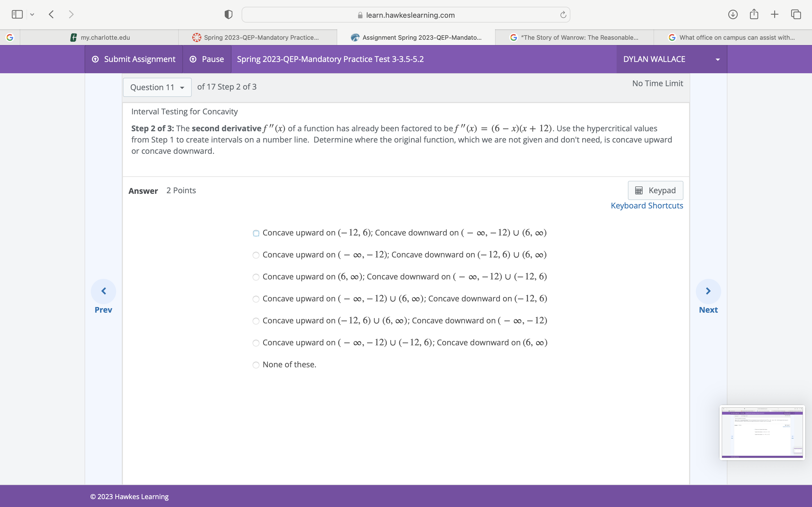
Task: Show tab overview icon
Action: [x=796, y=14]
